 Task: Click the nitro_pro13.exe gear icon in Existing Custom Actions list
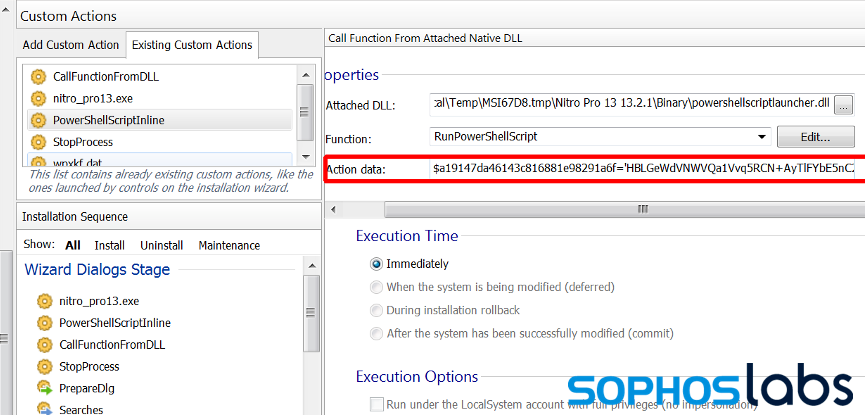click(x=38, y=99)
